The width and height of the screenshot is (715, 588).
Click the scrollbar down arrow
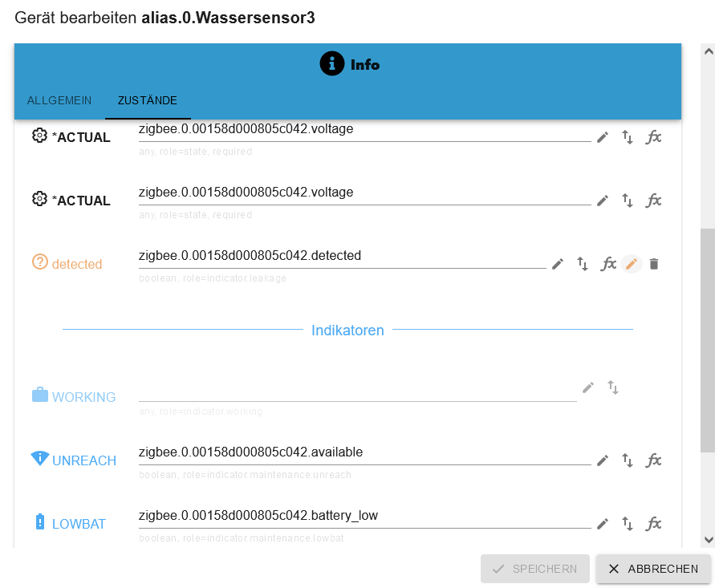(708, 541)
